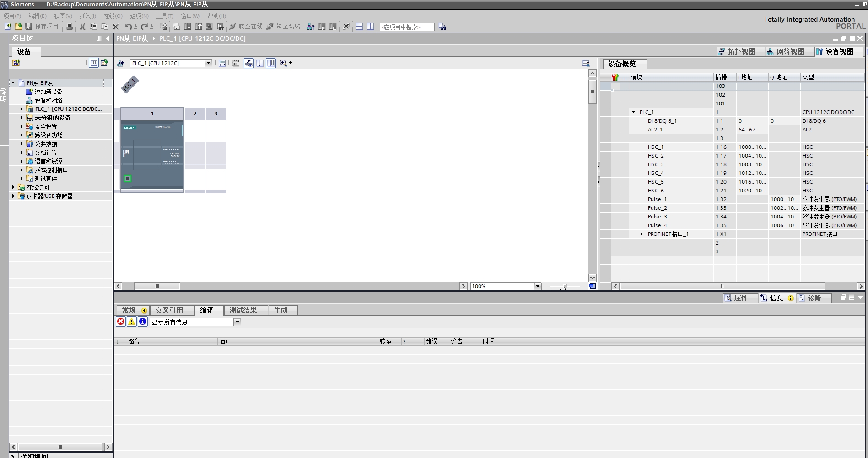Image resolution: width=868 pixels, height=458 pixels.
Task: Toggle the show module labels NAME icon
Action: (235, 63)
